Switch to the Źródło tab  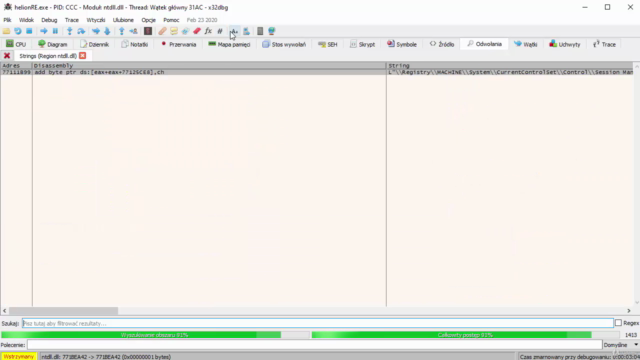[442, 44]
